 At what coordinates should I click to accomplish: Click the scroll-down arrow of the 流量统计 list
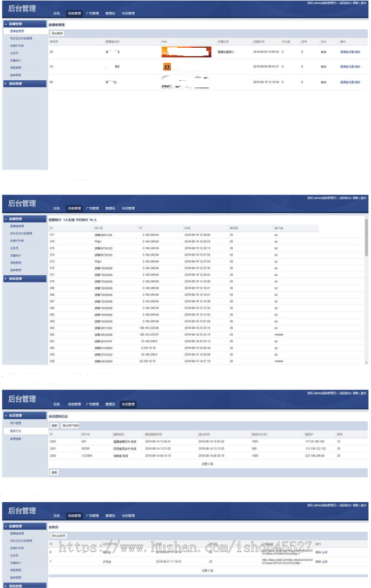(x=366, y=363)
